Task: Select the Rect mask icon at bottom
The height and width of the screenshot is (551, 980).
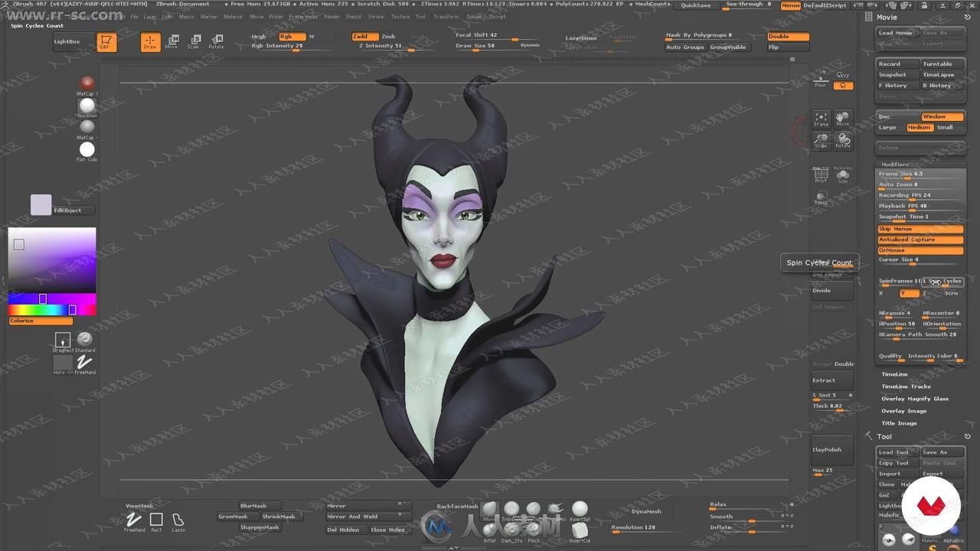Action: click(156, 521)
